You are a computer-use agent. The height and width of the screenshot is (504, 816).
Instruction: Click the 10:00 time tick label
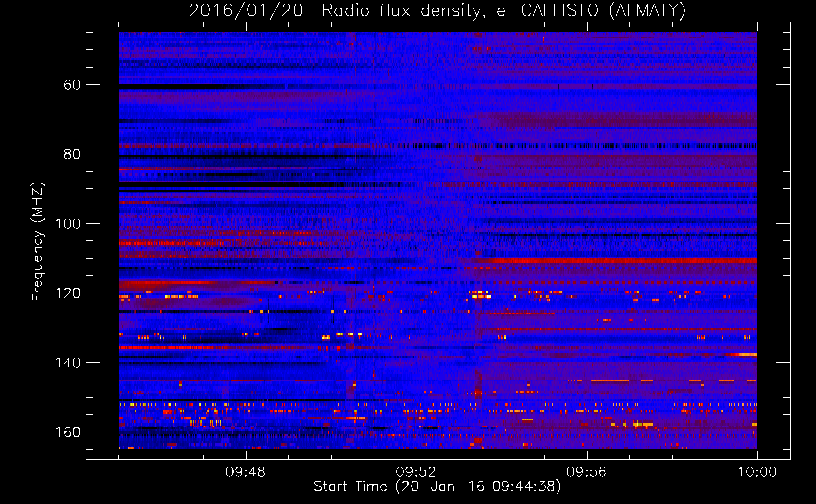(757, 472)
